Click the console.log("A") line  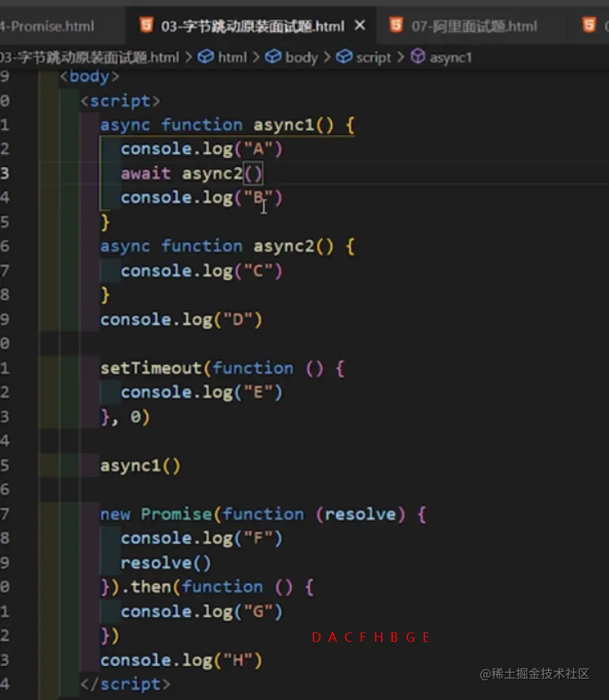tap(201, 149)
